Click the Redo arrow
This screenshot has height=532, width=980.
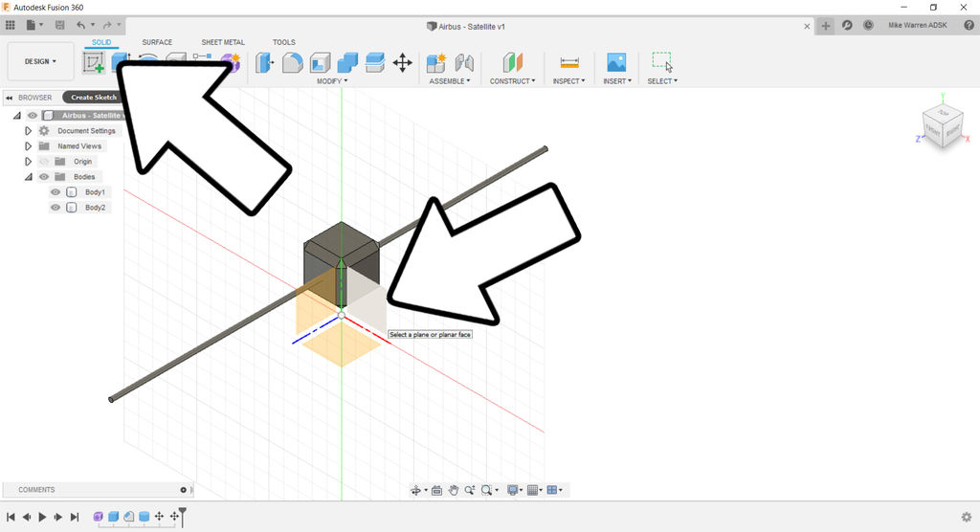tap(107, 25)
